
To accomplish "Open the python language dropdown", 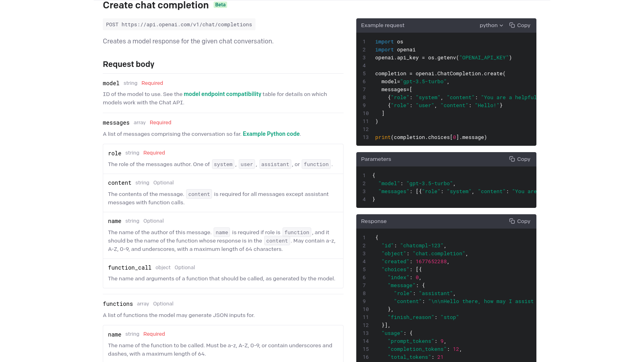I will (491, 25).
